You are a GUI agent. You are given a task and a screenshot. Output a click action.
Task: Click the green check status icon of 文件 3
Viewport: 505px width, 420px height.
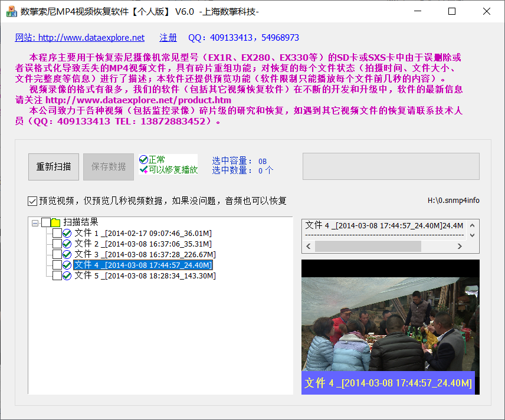[67, 254]
